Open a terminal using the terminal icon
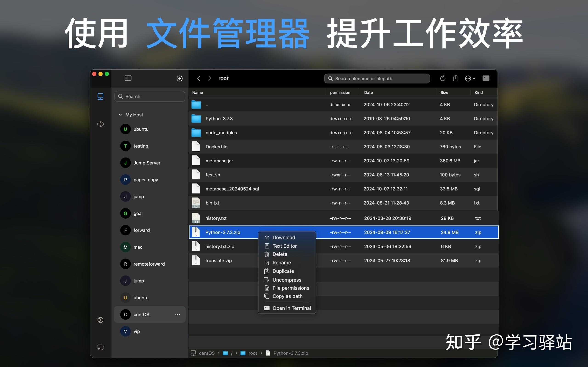The height and width of the screenshot is (367, 588). (x=486, y=78)
